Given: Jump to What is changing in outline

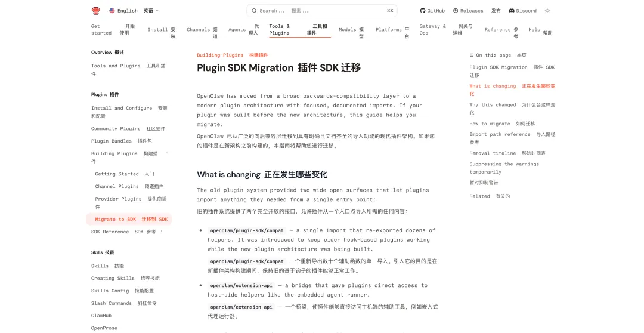Looking at the screenshot, I should pos(512,90).
